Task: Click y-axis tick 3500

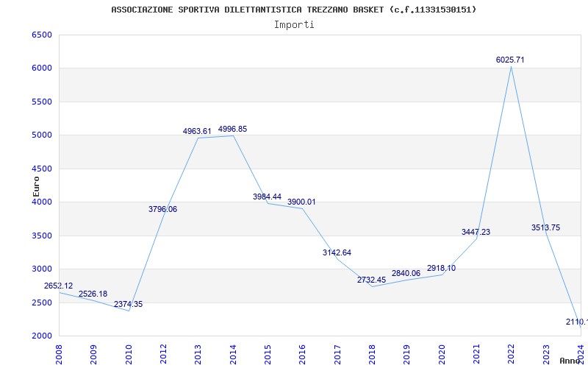Action: pos(42,236)
